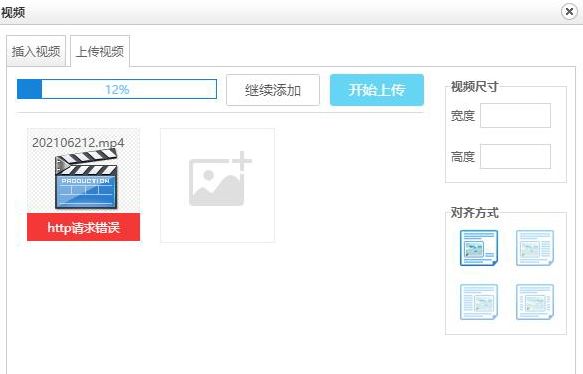The height and width of the screenshot is (374, 583).
Task: Open the 上传视频 tab
Action: pyautogui.click(x=100, y=51)
